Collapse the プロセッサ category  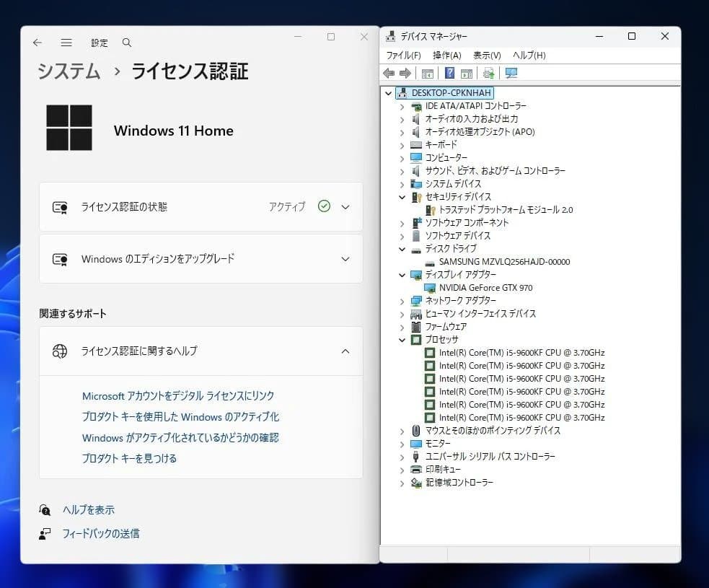(x=402, y=339)
